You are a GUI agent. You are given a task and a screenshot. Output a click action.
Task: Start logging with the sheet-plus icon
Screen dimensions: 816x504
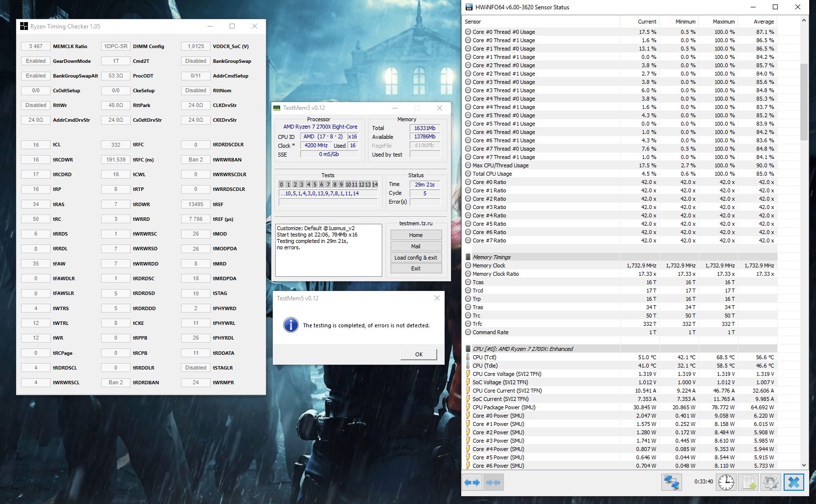749,482
